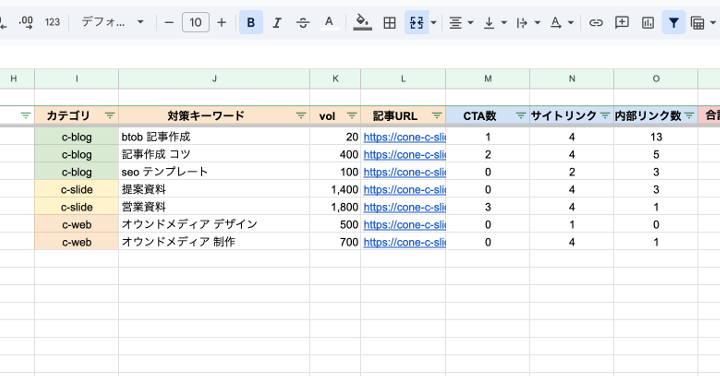720x376 pixels.
Task: Insert a link with the chain icon
Action: [596, 22]
